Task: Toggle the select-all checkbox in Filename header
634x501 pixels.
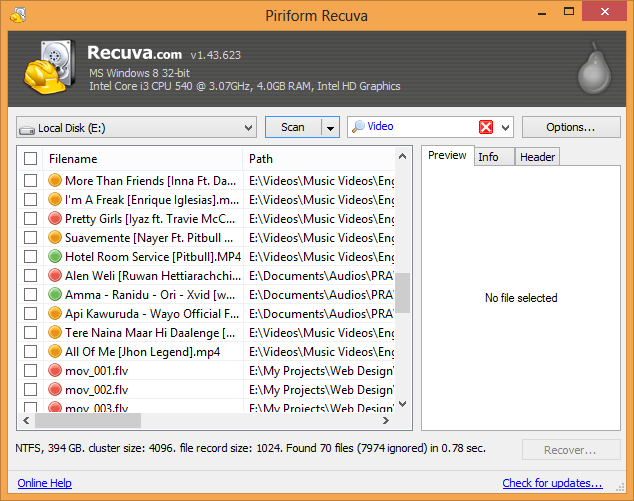Action: (30, 159)
